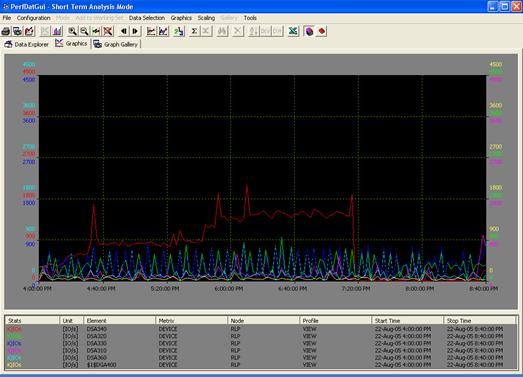
Task: Click the zoom out magnifier icon
Action: coord(84,31)
